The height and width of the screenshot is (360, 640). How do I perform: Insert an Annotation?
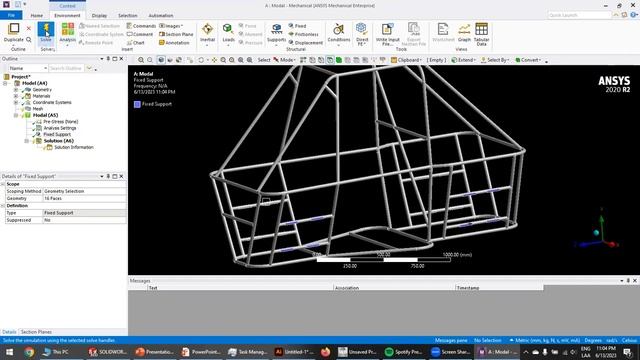(174, 42)
